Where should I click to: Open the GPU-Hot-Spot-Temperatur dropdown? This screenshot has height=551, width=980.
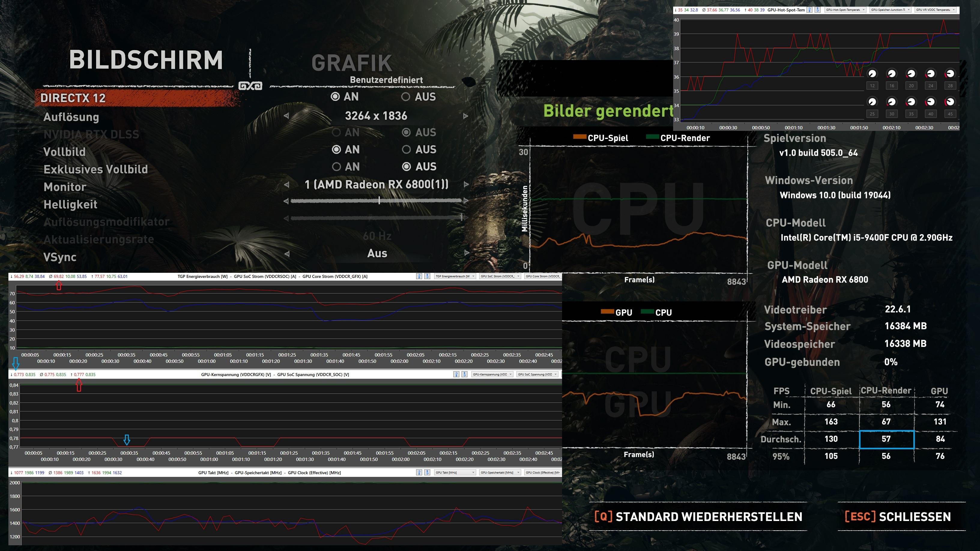click(845, 10)
